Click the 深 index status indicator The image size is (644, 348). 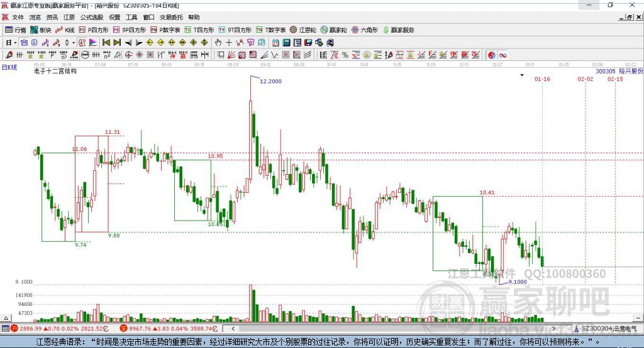point(124,329)
